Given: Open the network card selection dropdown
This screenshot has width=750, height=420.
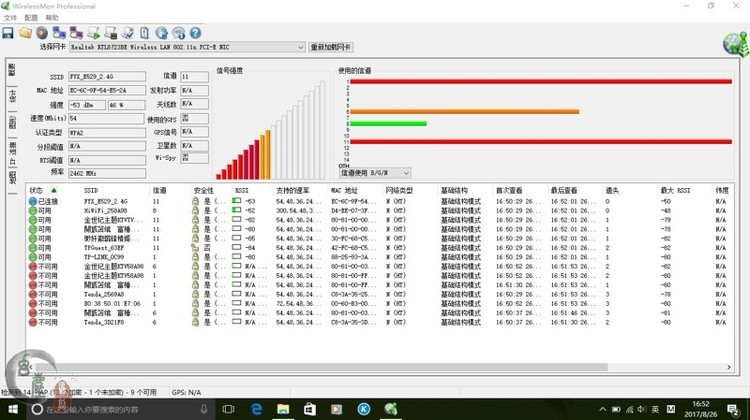Looking at the screenshot, I should [x=187, y=47].
